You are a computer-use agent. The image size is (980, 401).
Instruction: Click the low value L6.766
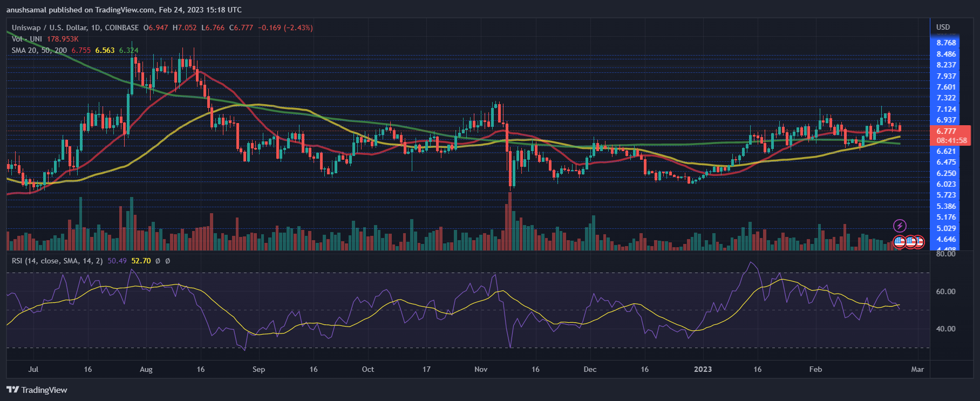(x=213, y=28)
